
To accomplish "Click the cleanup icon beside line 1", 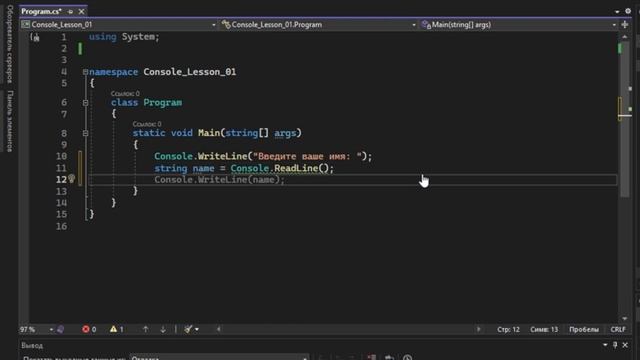I will tap(35, 38).
